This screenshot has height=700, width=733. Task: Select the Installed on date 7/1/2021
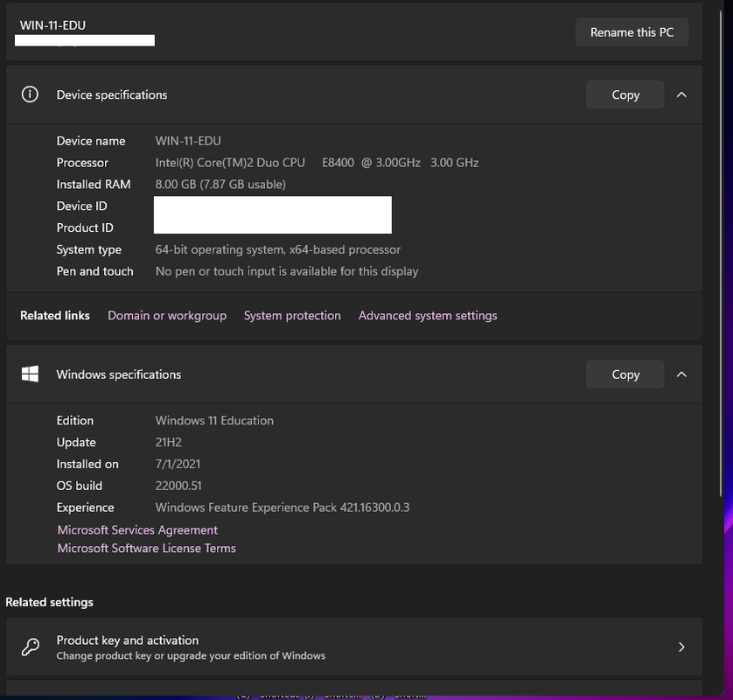[178, 464]
